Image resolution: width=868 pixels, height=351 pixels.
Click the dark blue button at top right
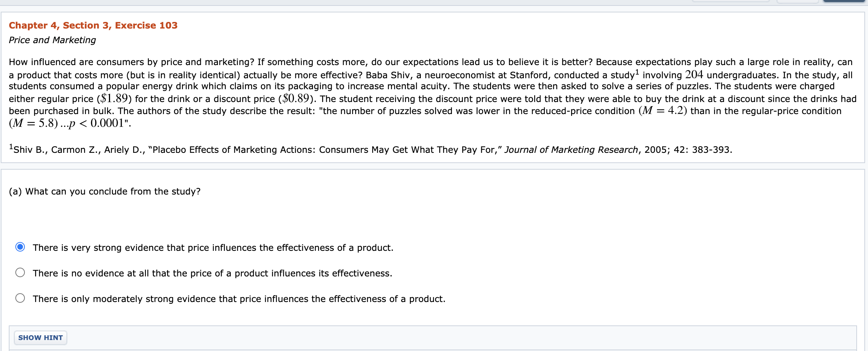(845, 1)
